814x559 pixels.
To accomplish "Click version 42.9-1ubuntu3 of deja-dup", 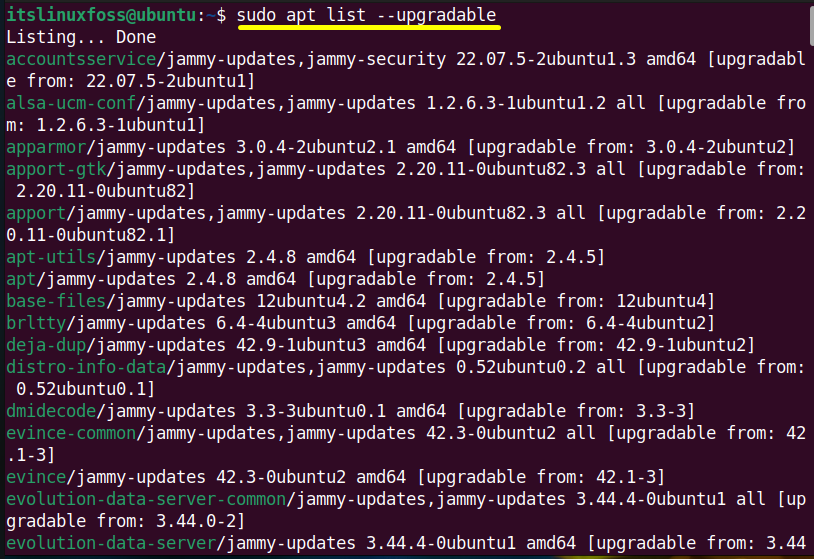I will 301,345.
